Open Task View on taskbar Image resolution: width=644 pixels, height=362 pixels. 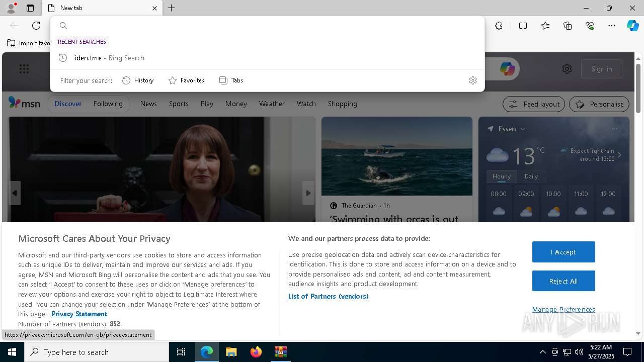pyautogui.click(x=181, y=352)
